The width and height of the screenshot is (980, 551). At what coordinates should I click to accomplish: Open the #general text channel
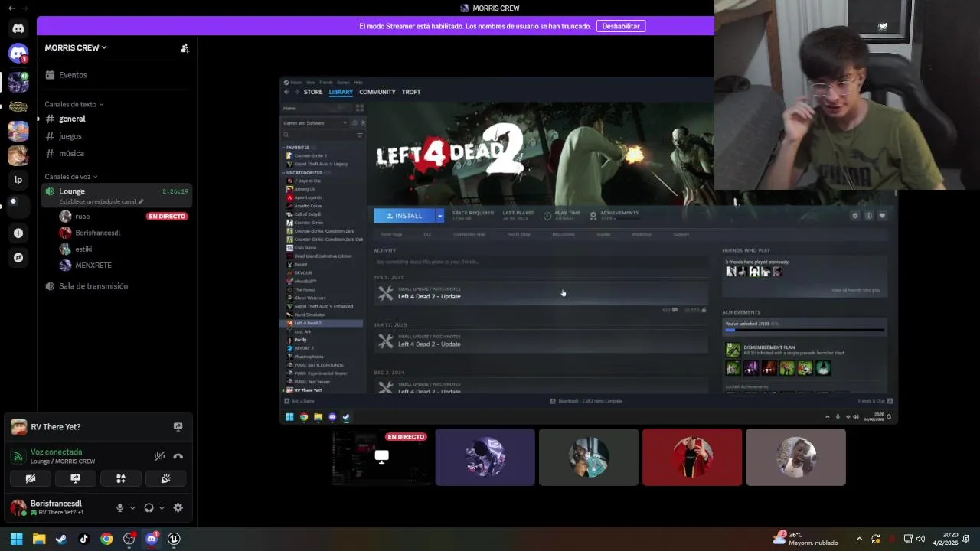click(116, 119)
